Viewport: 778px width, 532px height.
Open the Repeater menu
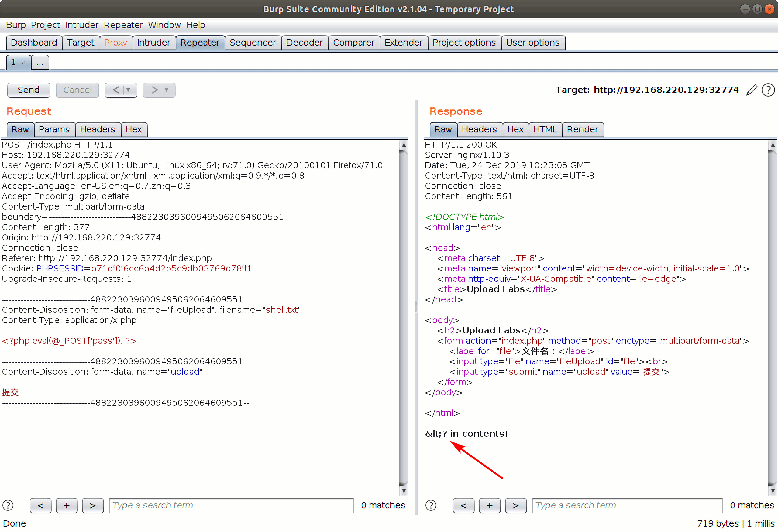pyautogui.click(x=123, y=25)
